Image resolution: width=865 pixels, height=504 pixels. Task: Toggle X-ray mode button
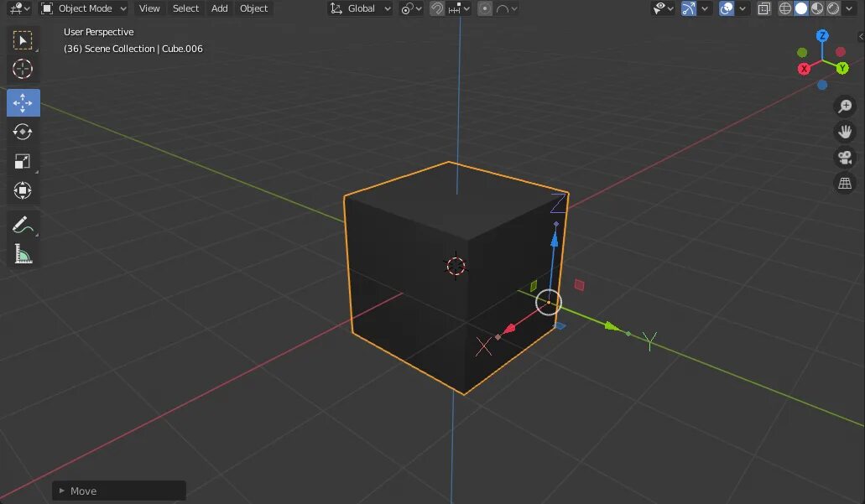[x=764, y=8]
